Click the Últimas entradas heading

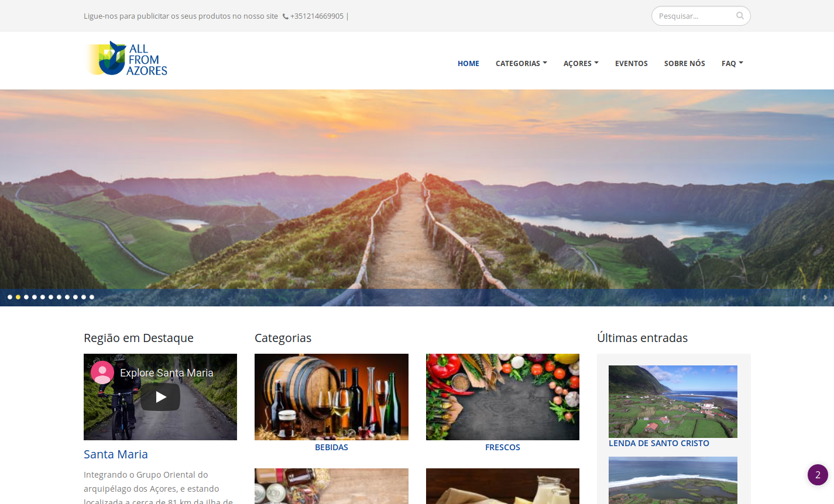642,338
